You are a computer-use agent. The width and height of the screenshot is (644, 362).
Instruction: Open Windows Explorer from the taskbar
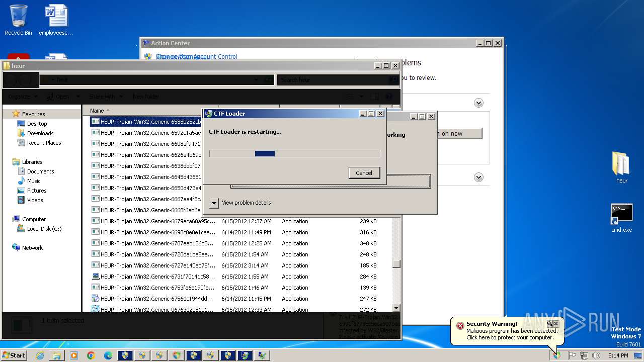pyautogui.click(x=57, y=355)
